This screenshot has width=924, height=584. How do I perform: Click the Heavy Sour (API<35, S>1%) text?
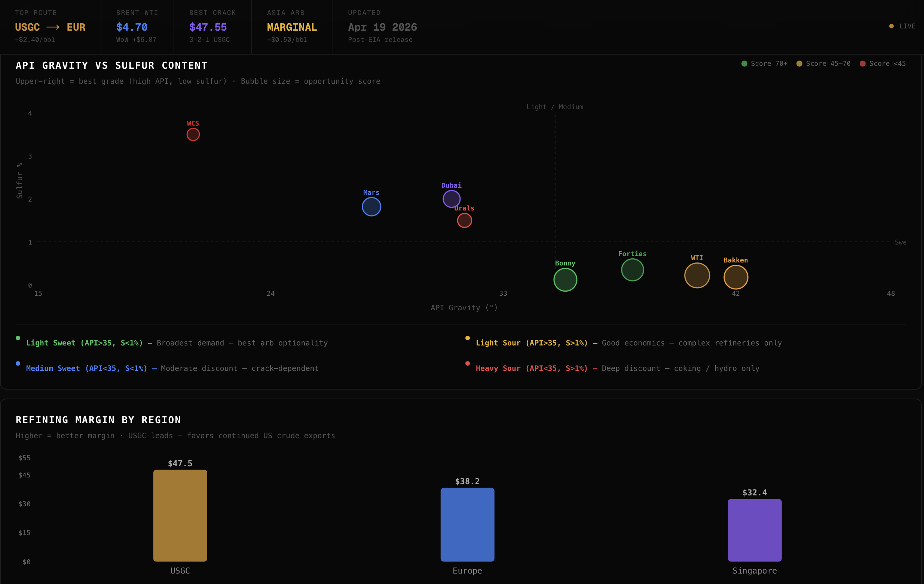coord(532,368)
